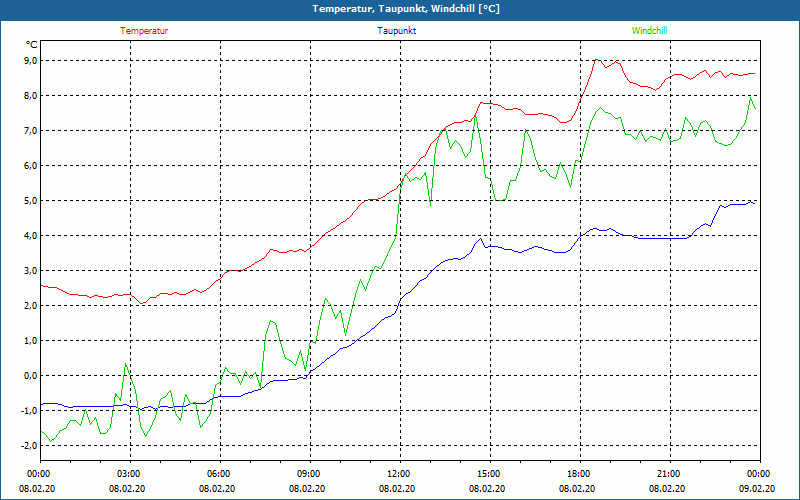Click the "°C" unit label on the y-axis
The width and height of the screenshot is (800, 500).
click(32, 45)
